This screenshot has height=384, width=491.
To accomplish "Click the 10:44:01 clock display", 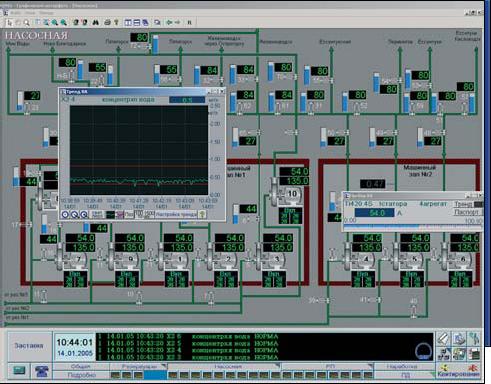I will tap(74, 342).
